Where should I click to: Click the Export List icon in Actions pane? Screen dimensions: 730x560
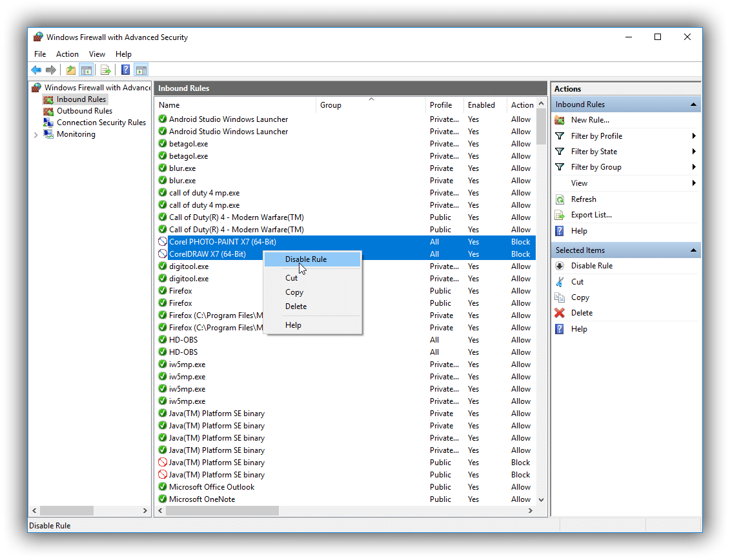pyautogui.click(x=560, y=215)
